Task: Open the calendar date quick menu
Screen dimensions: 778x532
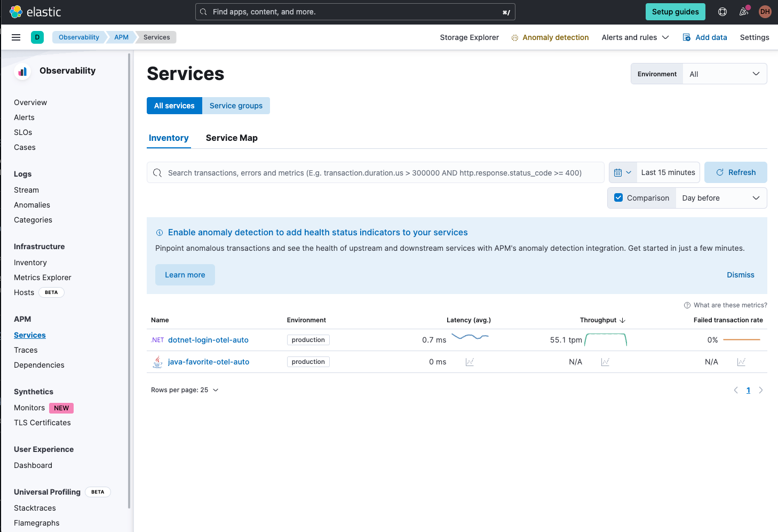Action: pos(622,172)
